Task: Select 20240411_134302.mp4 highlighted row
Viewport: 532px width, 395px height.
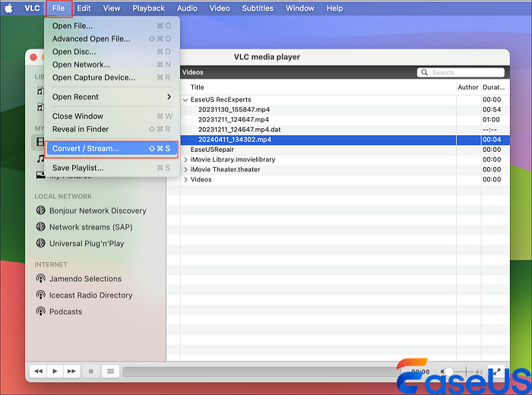Action: tap(345, 139)
